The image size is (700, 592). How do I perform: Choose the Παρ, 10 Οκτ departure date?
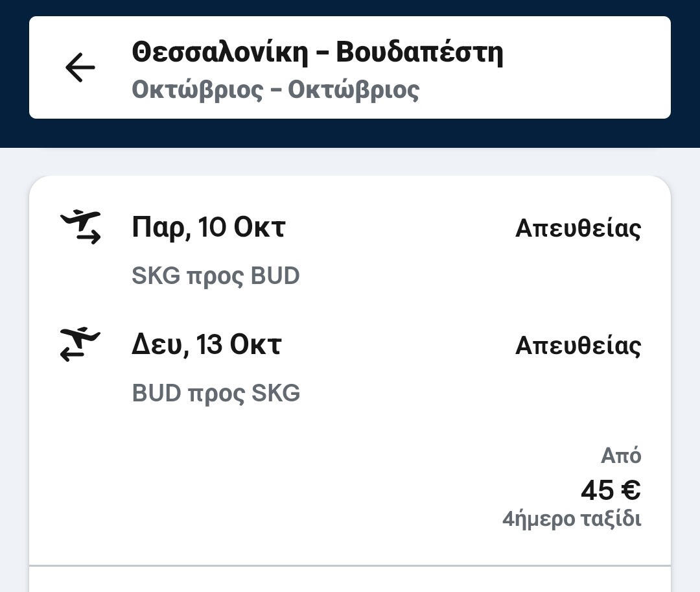point(208,228)
